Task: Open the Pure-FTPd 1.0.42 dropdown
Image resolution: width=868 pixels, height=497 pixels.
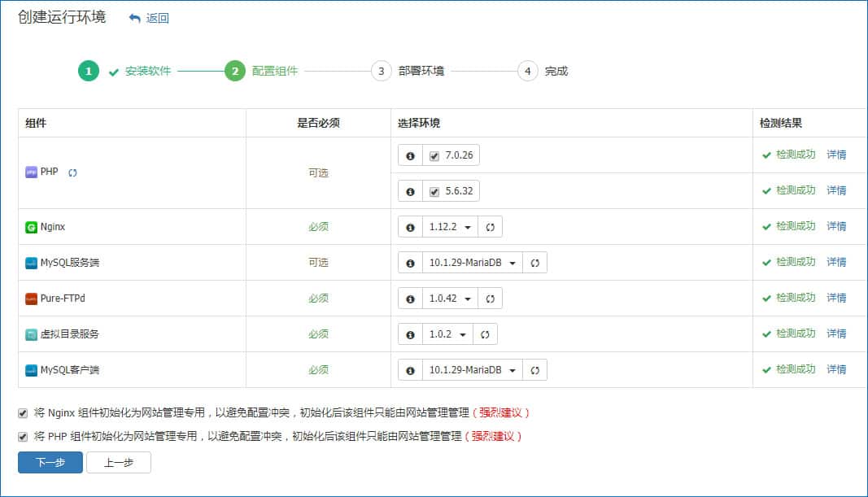Action: tap(450, 299)
